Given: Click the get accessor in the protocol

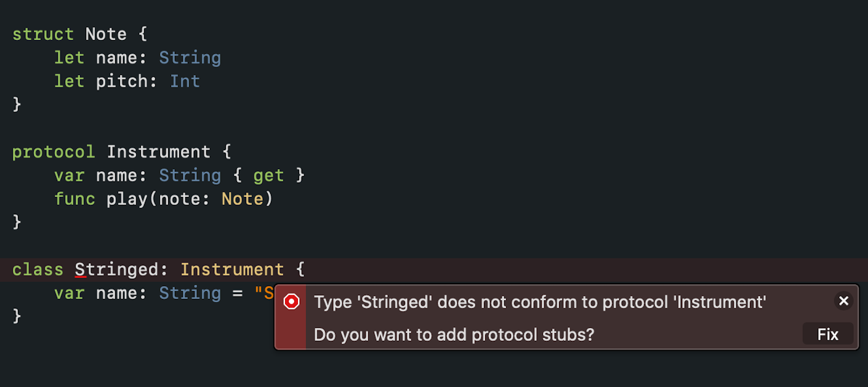Looking at the screenshot, I should 268,176.
